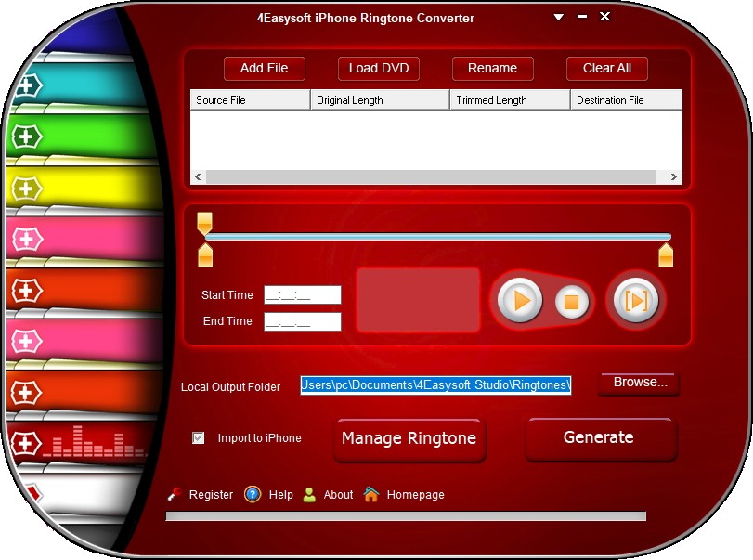The image size is (753, 560).
Task: Select the Source File column header
Action: [x=250, y=100]
